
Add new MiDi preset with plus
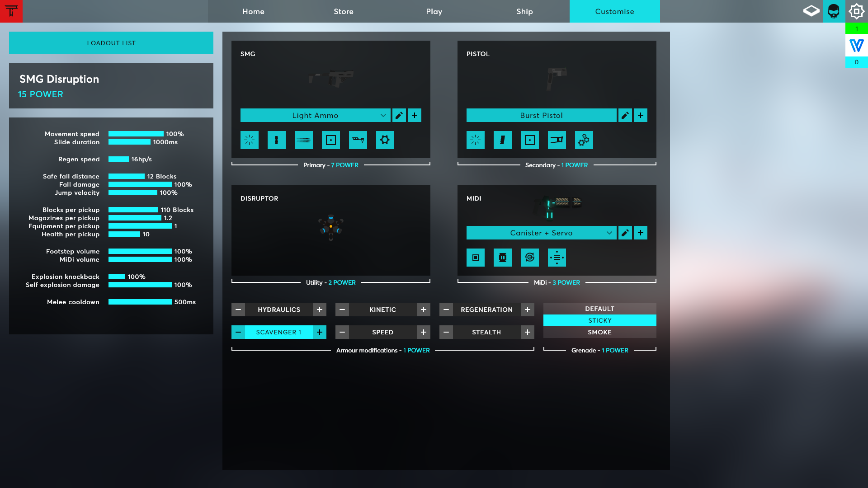[x=641, y=233]
